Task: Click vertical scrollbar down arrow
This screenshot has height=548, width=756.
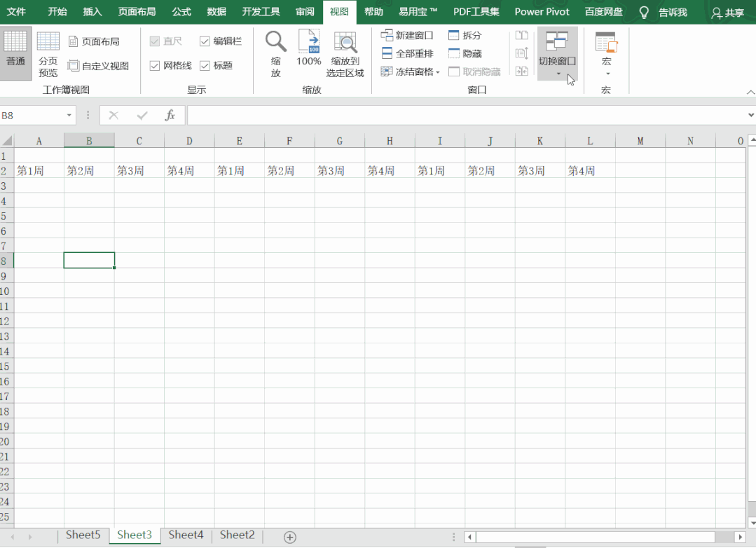Action: coord(752,523)
